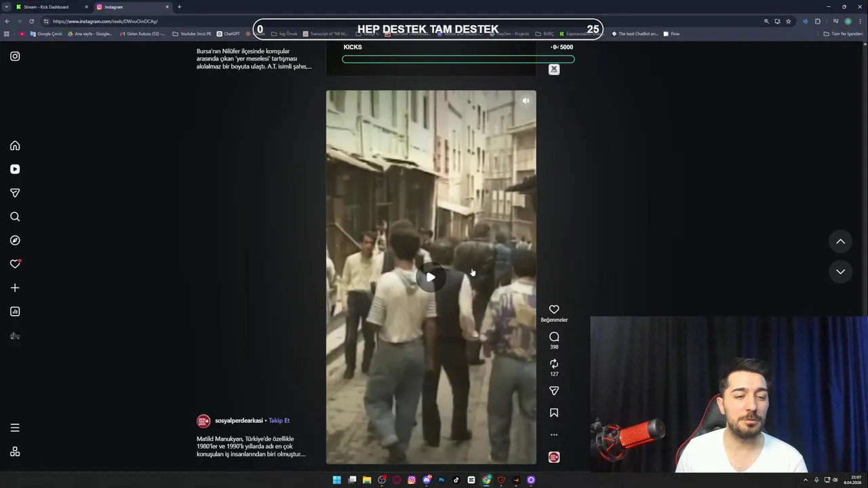This screenshot has height=488, width=868.
Task: Open the tab search dropdown arrow
Action: point(6,7)
